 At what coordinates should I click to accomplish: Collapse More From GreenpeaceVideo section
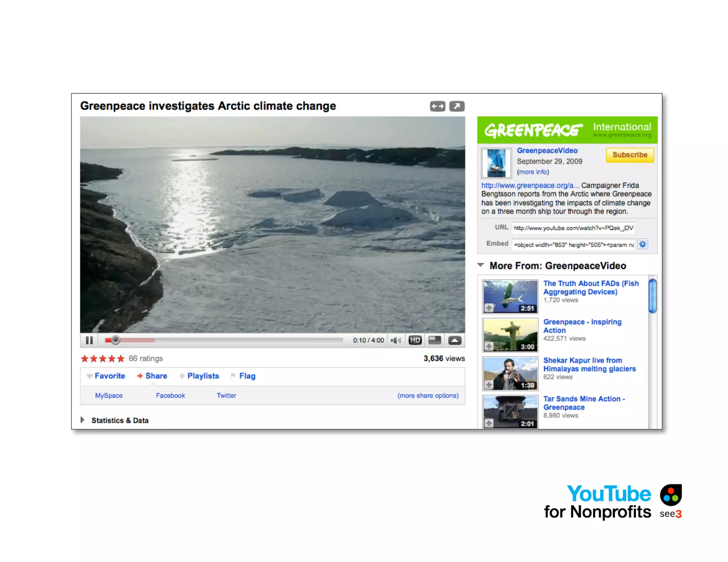click(x=481, y=265)
